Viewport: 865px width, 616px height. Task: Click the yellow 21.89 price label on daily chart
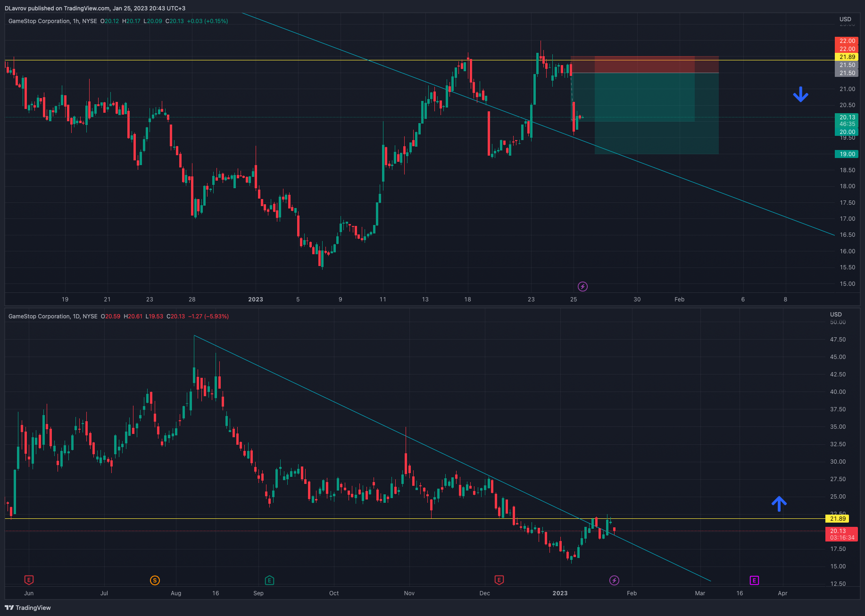point(837,519)
